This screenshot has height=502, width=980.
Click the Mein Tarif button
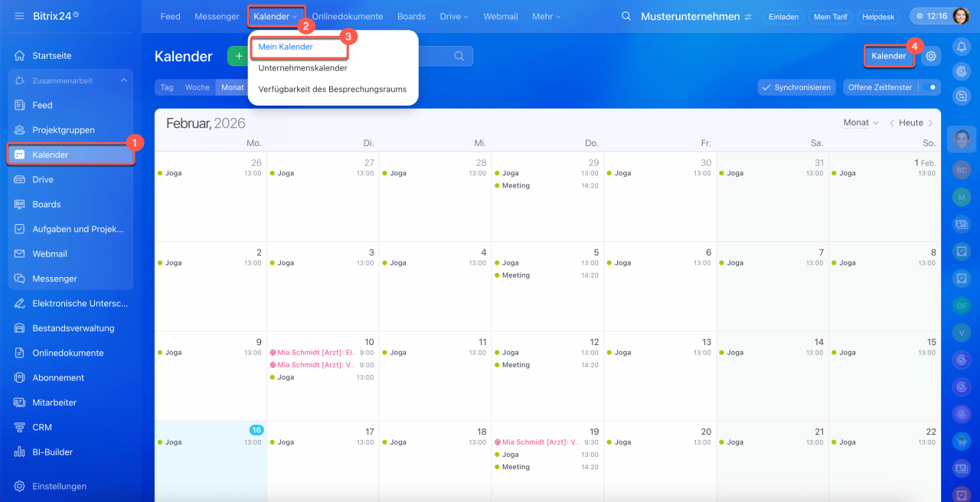point(831,16)
